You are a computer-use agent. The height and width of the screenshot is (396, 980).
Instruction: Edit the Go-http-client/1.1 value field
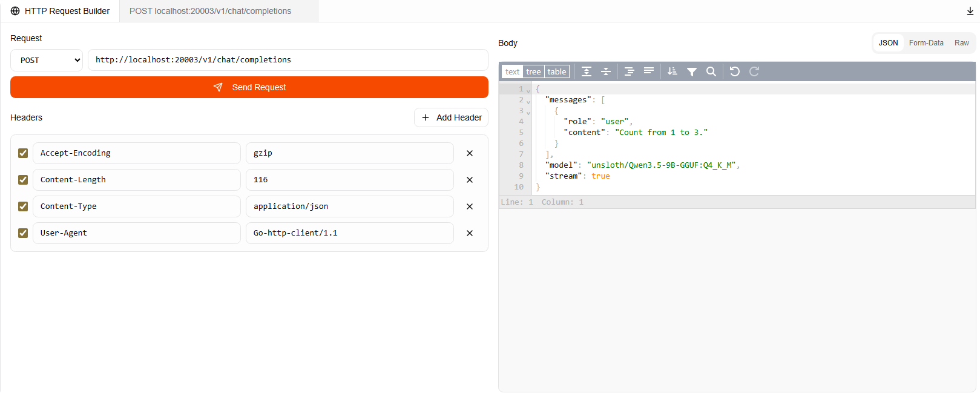pyautogui.click(x=350, y=233)
